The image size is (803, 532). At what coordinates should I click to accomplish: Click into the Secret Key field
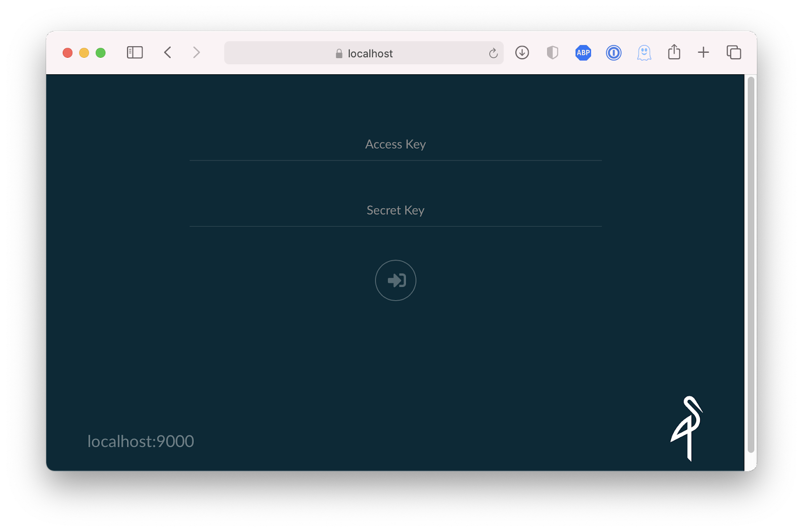tap(395, 210)
